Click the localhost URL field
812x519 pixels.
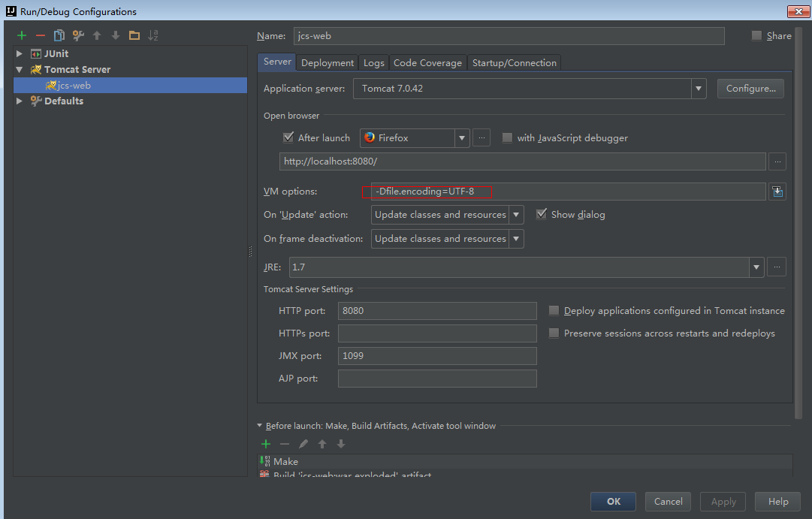pyautogui.click(x=523, y=161)
